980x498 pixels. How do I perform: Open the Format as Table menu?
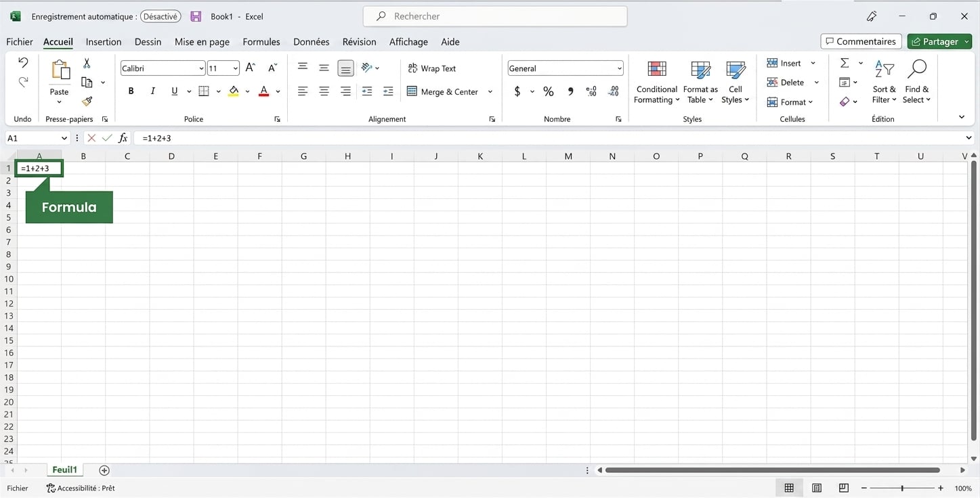tap(700, 82)
